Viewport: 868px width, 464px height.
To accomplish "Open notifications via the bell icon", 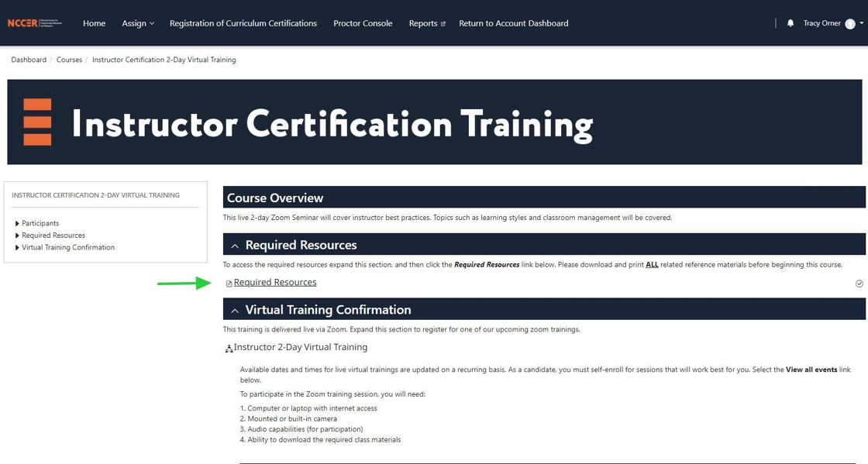I will click(790, 22).
